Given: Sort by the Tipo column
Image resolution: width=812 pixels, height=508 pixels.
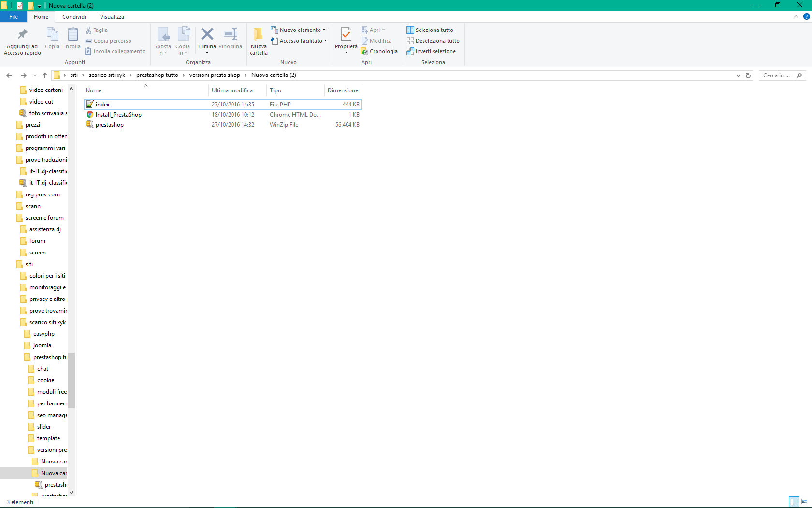Looking at the screenshot, I should point(295,90).
